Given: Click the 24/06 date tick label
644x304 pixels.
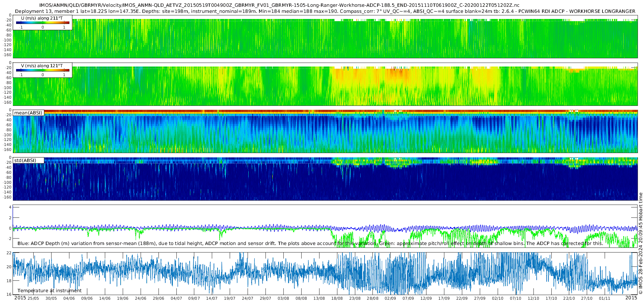Looking at the screenshot, I should pos(140,298).
